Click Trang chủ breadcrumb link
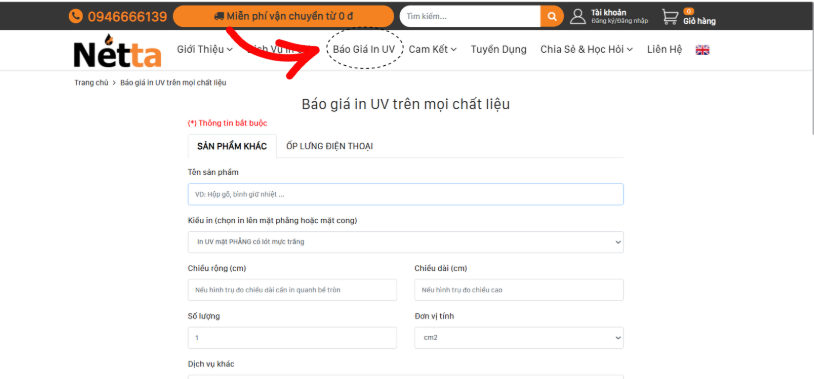814x379 pixels. click(x=91, y=83)
